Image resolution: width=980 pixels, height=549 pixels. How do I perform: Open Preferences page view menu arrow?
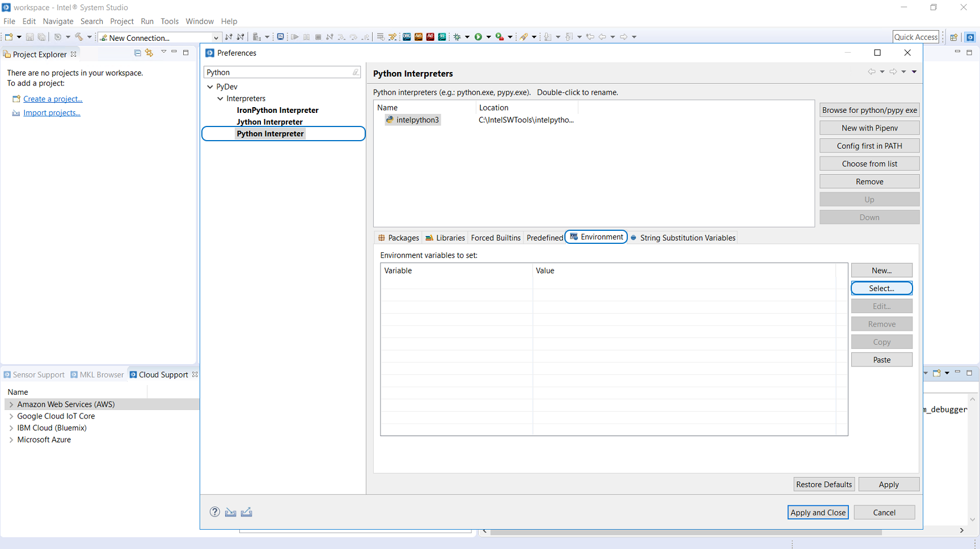coord(914,71)
